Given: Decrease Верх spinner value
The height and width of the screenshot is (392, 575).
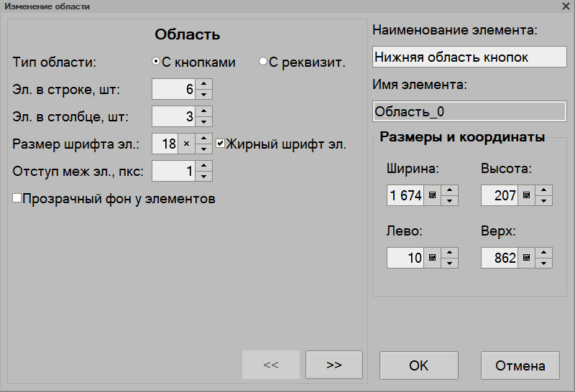Looking at the screenshot, I should [544, 263].
